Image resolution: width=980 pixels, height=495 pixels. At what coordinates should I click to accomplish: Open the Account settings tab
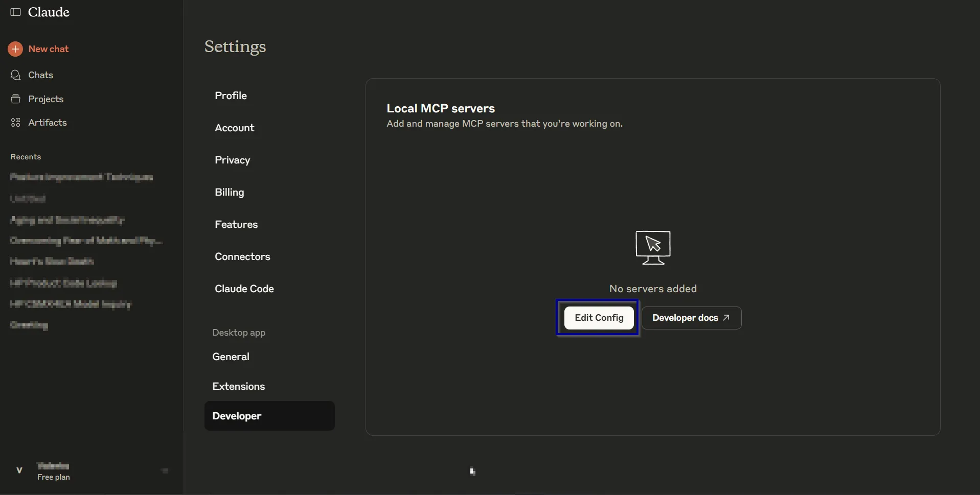(x=235, y=128)
